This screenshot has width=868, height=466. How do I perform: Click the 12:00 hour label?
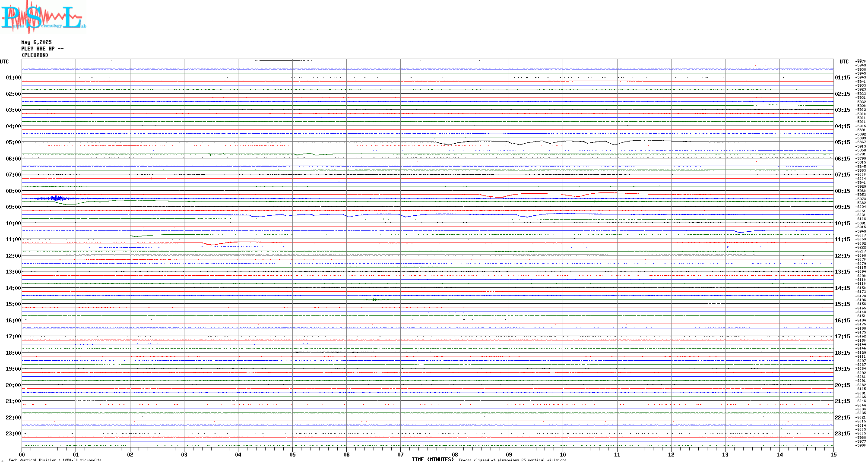point(13,256)
